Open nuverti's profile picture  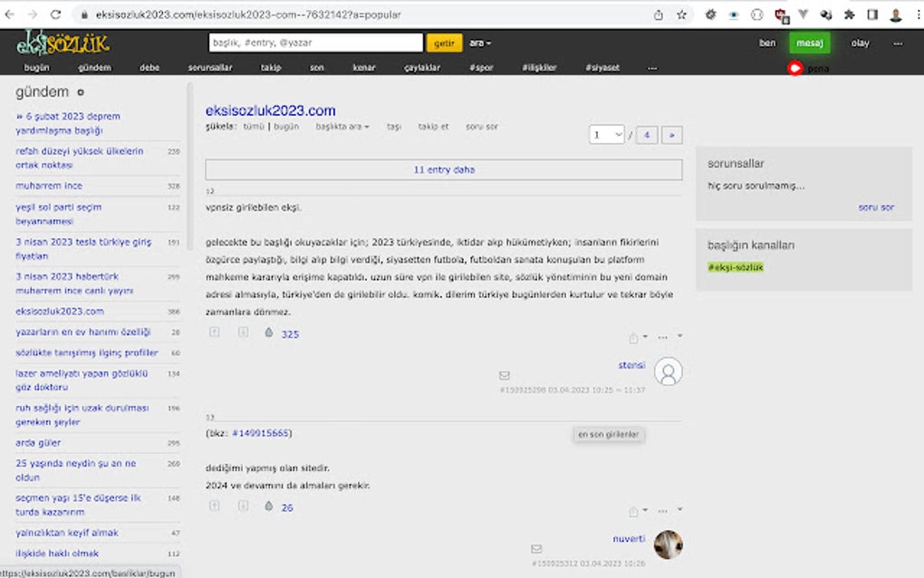tap(669, 544)
